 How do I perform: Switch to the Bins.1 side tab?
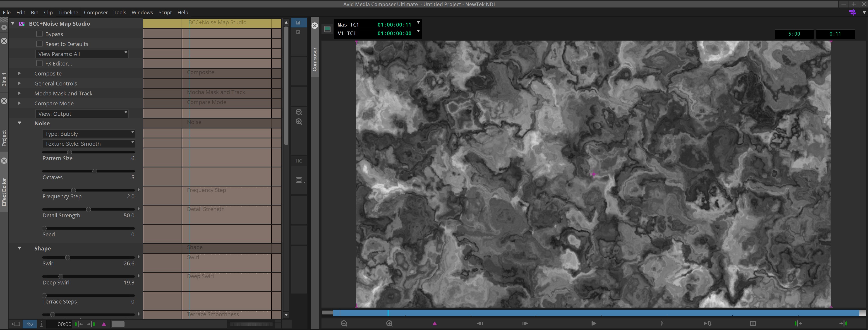point(4,80)
